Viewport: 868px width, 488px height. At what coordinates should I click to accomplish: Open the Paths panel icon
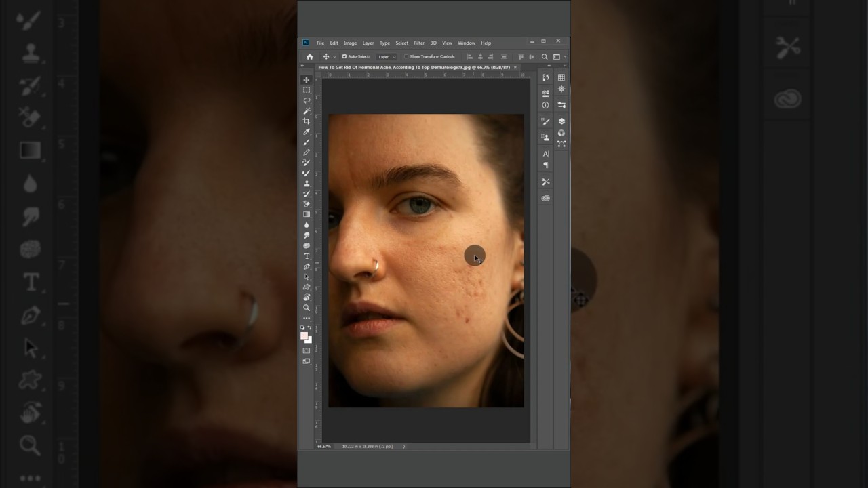pyautogui.click(x=561, y=144)
